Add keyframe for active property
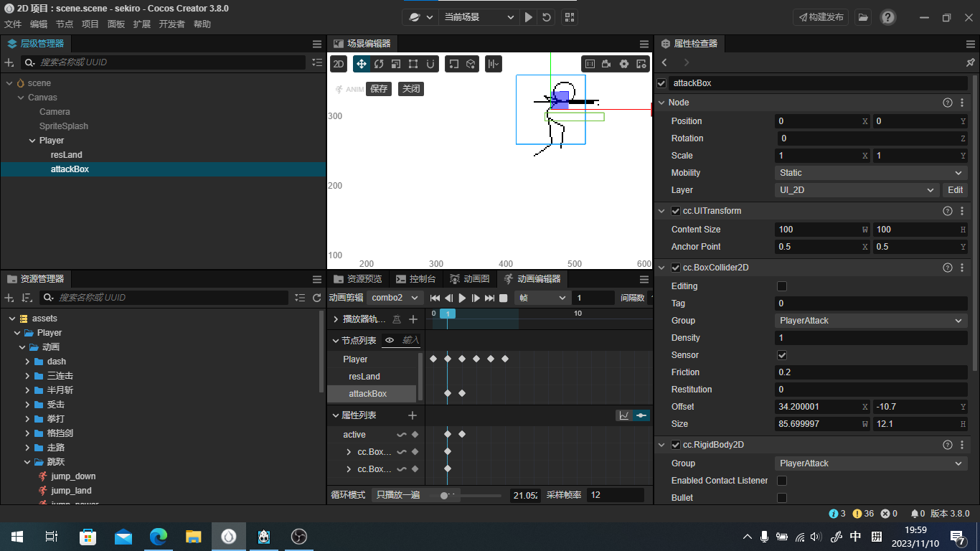Screen dimensions: 980x551 click(415, 435)
